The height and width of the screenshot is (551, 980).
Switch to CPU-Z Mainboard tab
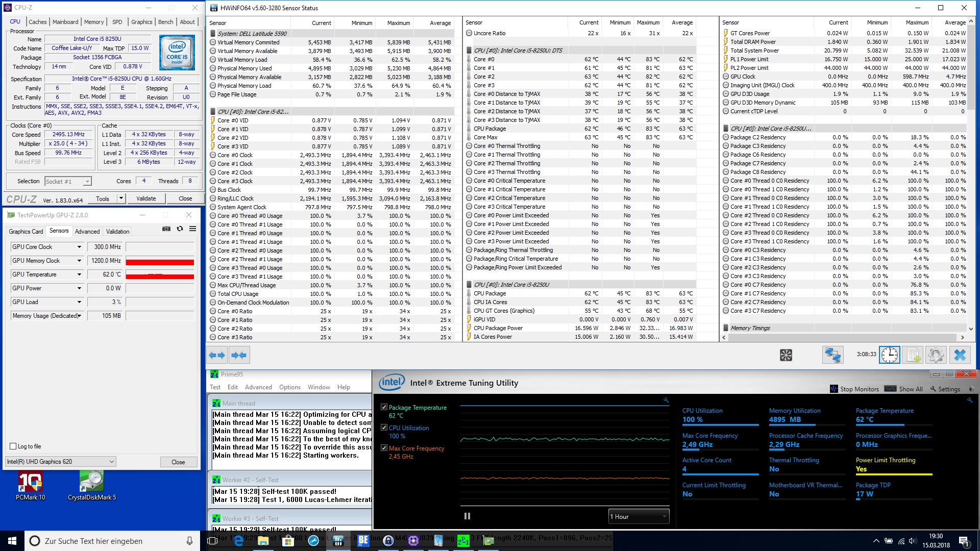[65, 22]
